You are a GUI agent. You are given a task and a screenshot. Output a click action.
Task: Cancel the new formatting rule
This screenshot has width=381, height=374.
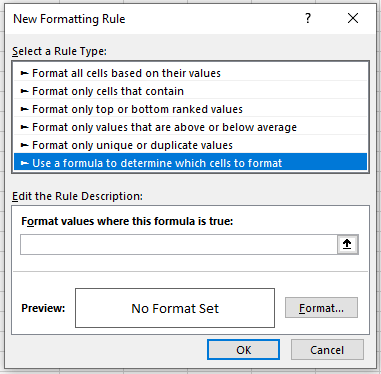(x=327, y=350)
